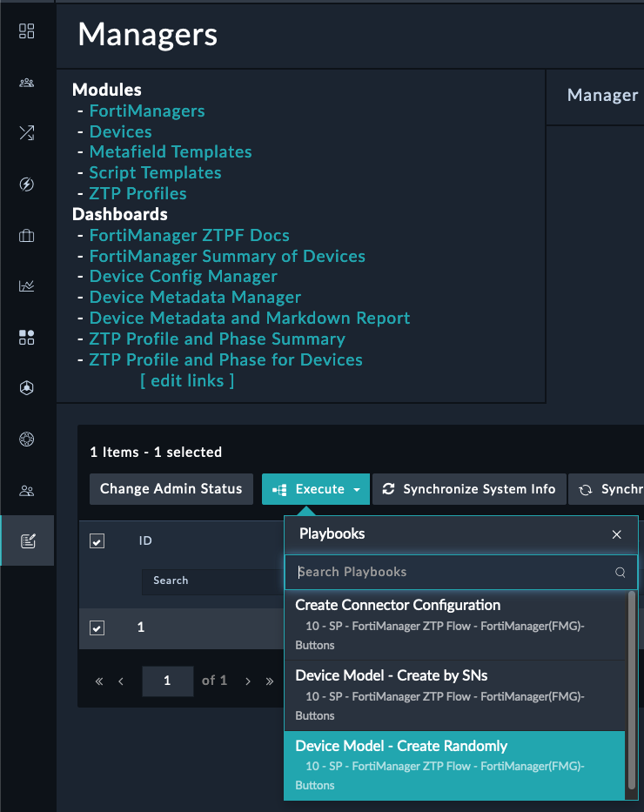Open the Execute dropdown arrow

point(357,489)
